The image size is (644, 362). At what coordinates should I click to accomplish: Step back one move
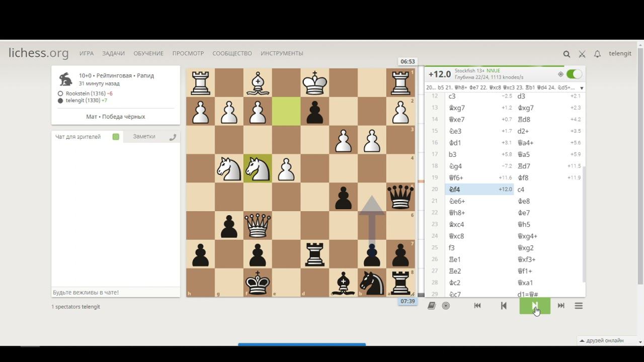504,306
